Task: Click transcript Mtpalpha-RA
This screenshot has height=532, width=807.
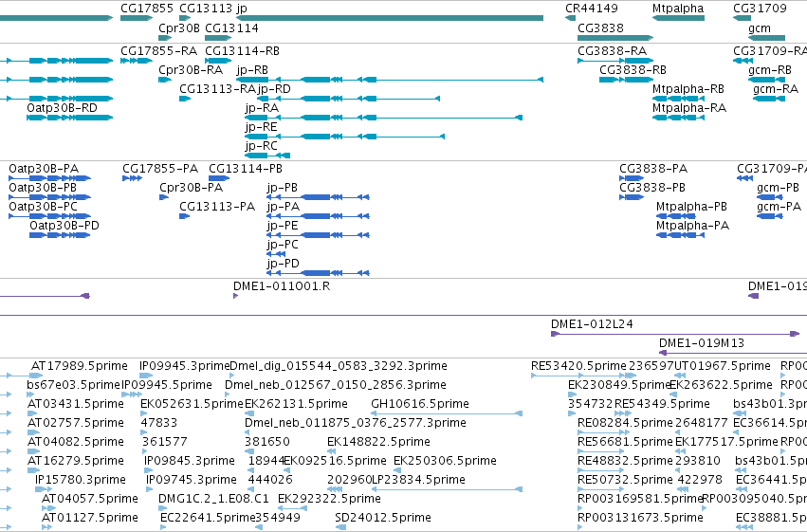Action: coord(689,108)
